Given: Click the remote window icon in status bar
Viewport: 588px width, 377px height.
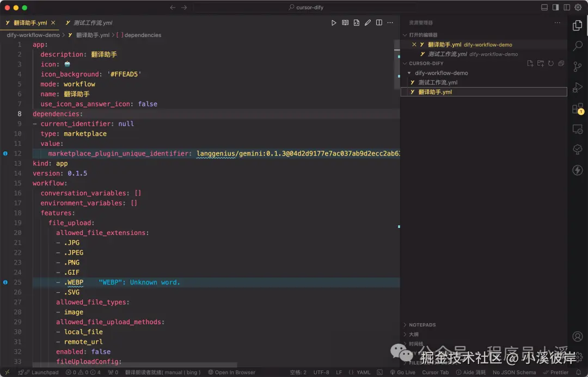Looking at the screenshot, I should (x=7, y=372).
